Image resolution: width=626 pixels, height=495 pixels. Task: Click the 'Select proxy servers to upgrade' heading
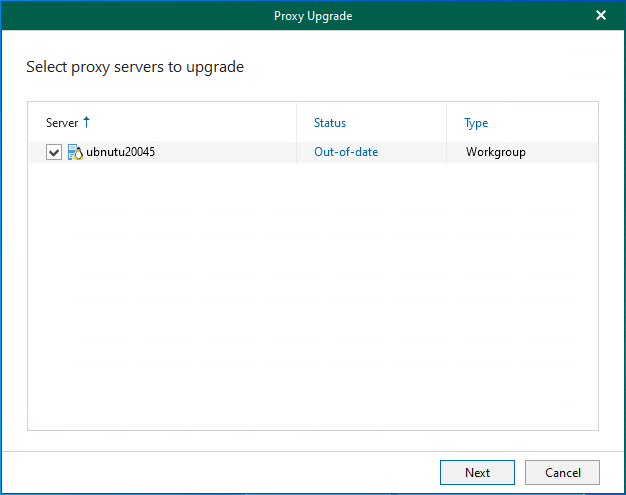[135, 68]
